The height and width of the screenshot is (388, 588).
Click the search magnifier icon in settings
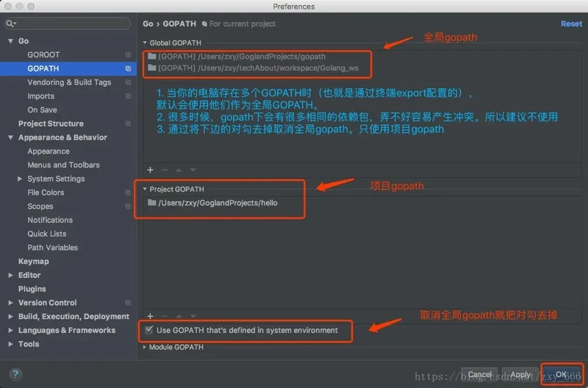(10, 24)
